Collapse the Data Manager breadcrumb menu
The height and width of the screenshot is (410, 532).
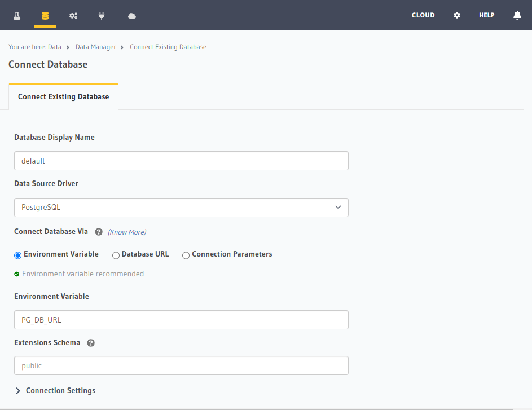[95, 47]
